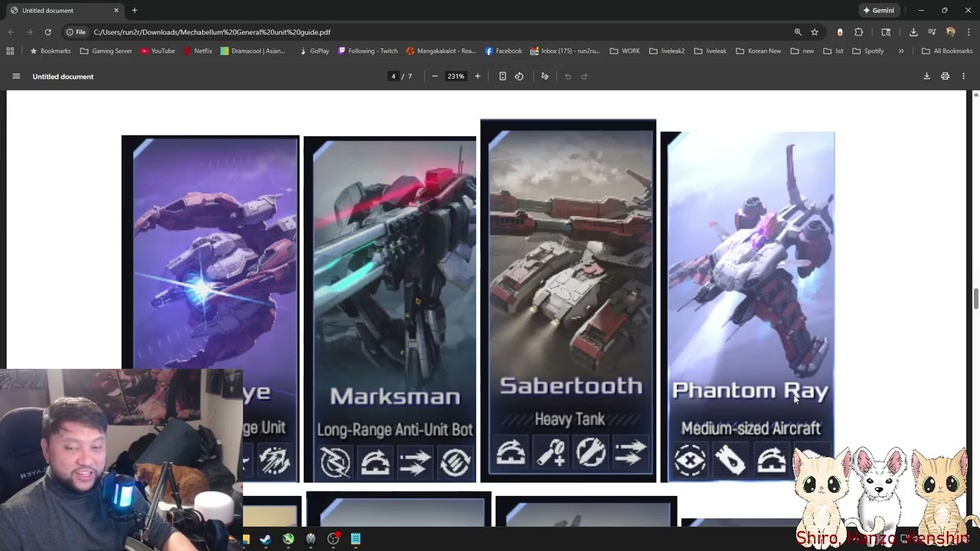Viewport: 980px width, 551px height.
Task: Open the apps grid shortcut
Action: (x=10, y=51)
